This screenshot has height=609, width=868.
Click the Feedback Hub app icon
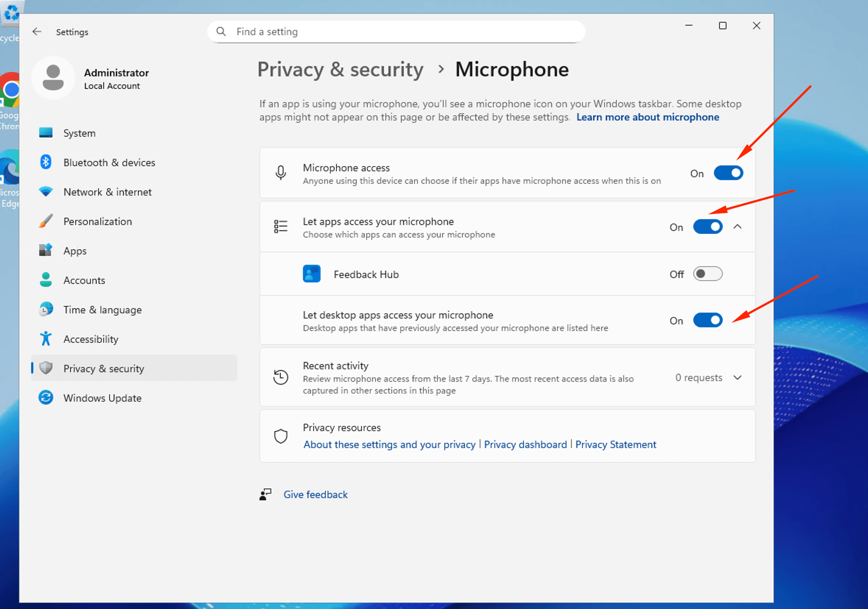point(312,274)
